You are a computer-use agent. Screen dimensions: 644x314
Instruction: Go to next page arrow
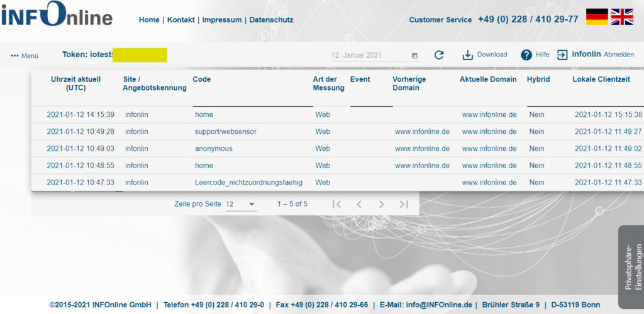[x=382, y=204]
